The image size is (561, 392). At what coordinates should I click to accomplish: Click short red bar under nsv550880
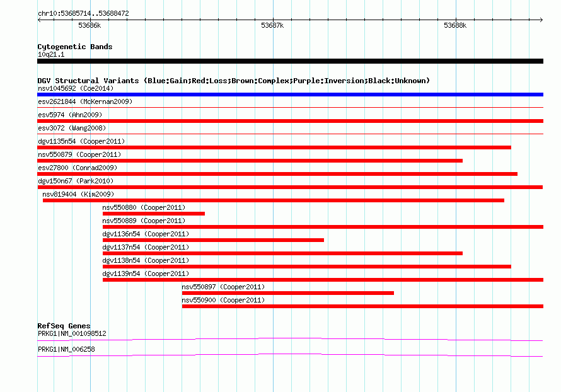[154, 214]
